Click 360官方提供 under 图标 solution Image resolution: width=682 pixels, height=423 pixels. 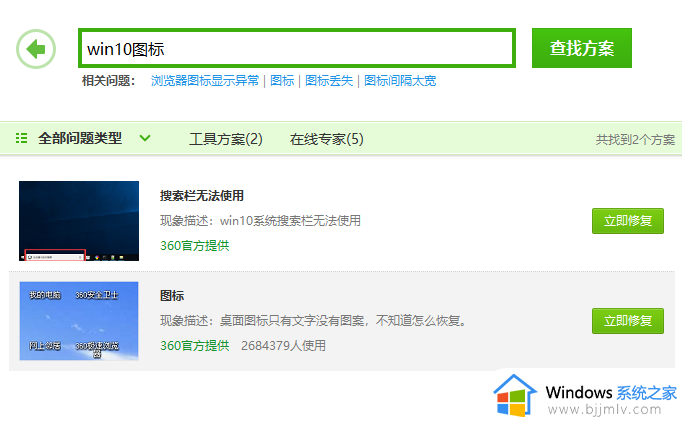point(194,346)
